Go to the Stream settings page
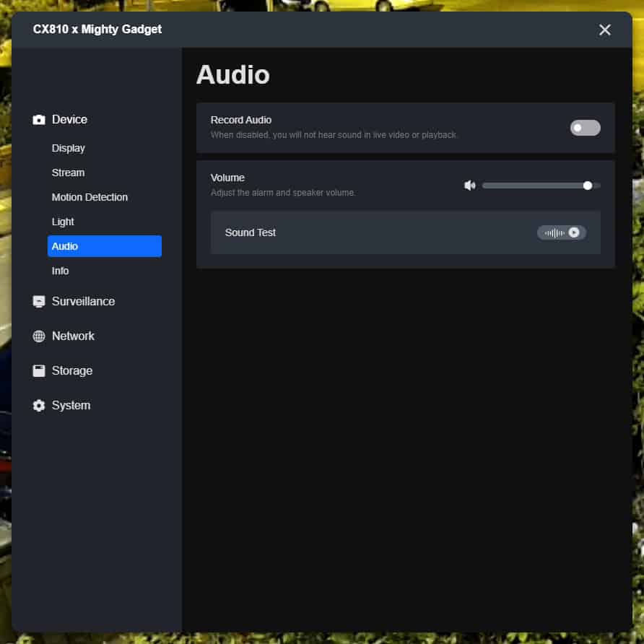The image size is (644, 644). point(68,173)
